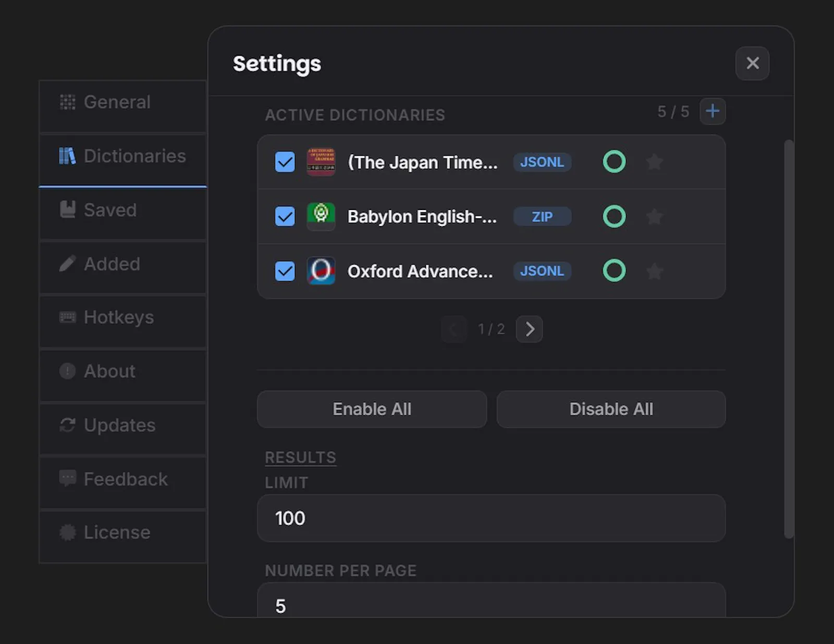The width and height of the screenshot is (834, 644).
Task: Click the JSONL badge on Japan Times row
Action: 542,162
